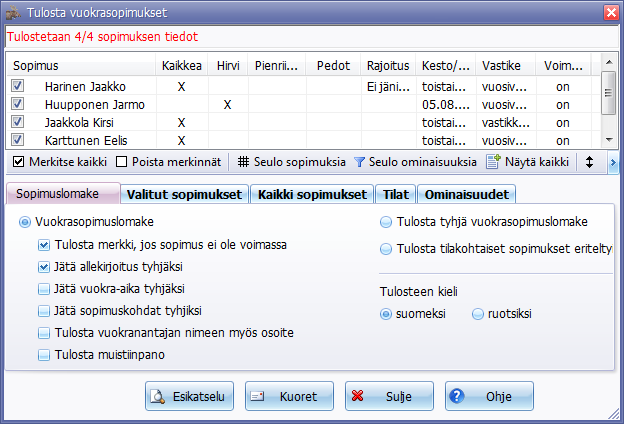The height and width of the screenshot is (424, 624).
Task: Click the up-down arrow toolbar icon
Action: pos(589,162)
